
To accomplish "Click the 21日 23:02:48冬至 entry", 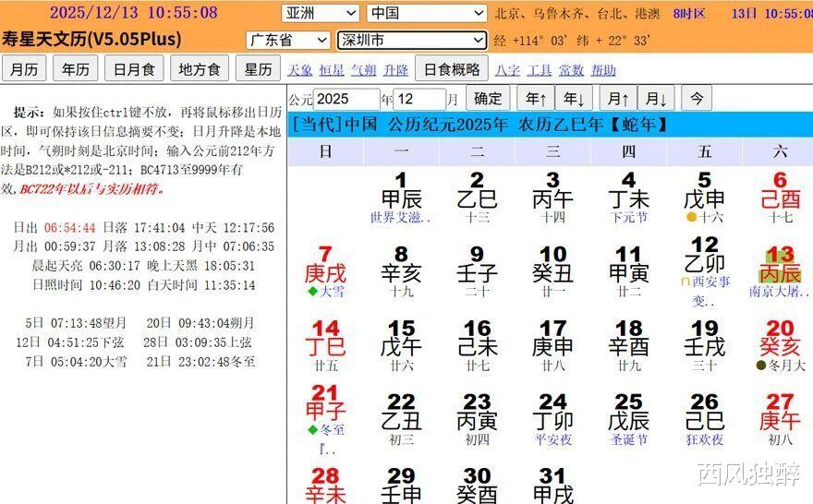I will point(200,361).
